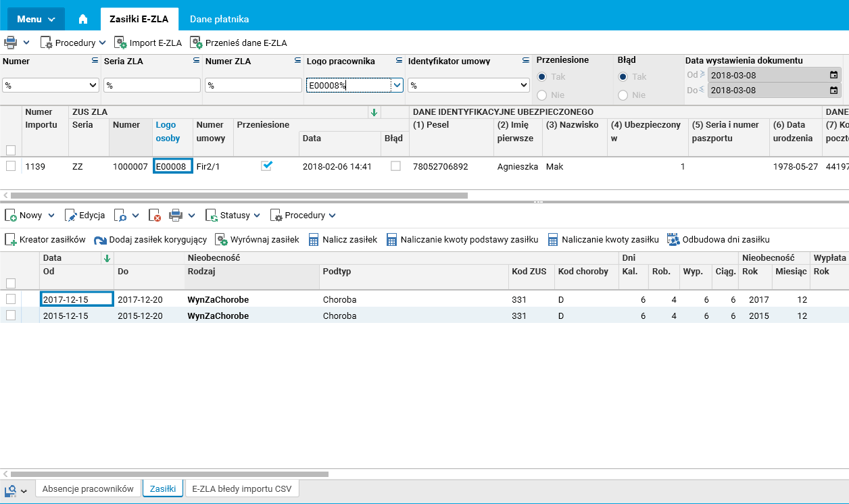
Task: Expand the Identyfikator umowy combo box
Action: point(523,85)
